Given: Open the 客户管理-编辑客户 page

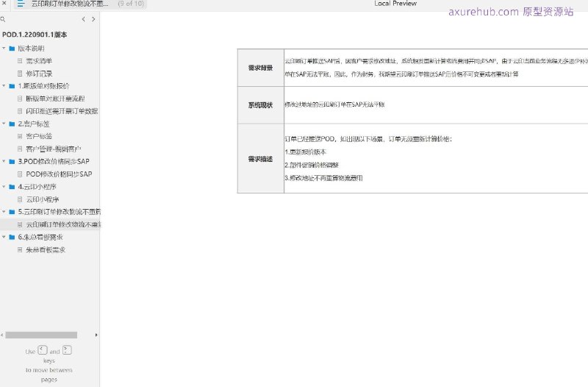Looking at the screenshot, I should [x=53, y=149].
